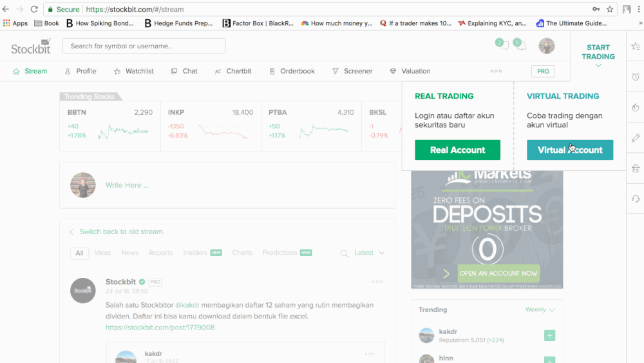Follow kakdr with green plus button
644x363 pixels.
pyautogui.click(x=549, y=335)
